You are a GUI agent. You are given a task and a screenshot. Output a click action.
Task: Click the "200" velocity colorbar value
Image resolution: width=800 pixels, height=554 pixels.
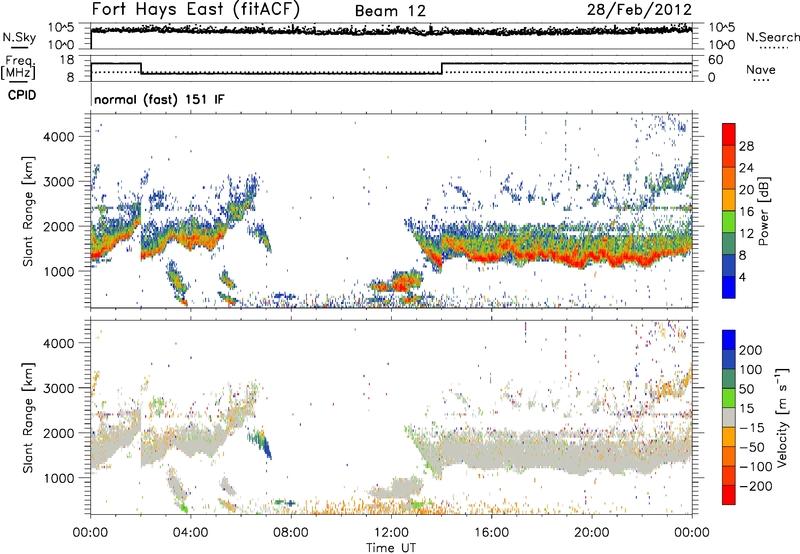pyautogui.click(x=751, y=350)
